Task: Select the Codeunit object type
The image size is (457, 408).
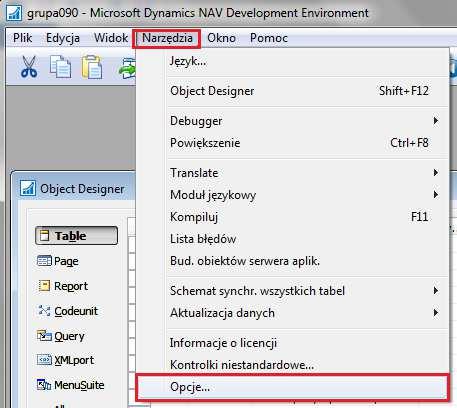Action: coord(68,311)
